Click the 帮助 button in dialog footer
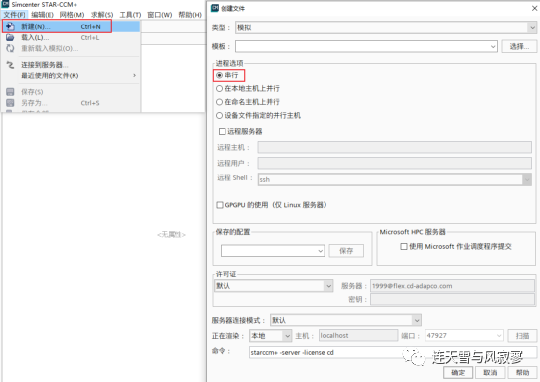 [522, 372]
